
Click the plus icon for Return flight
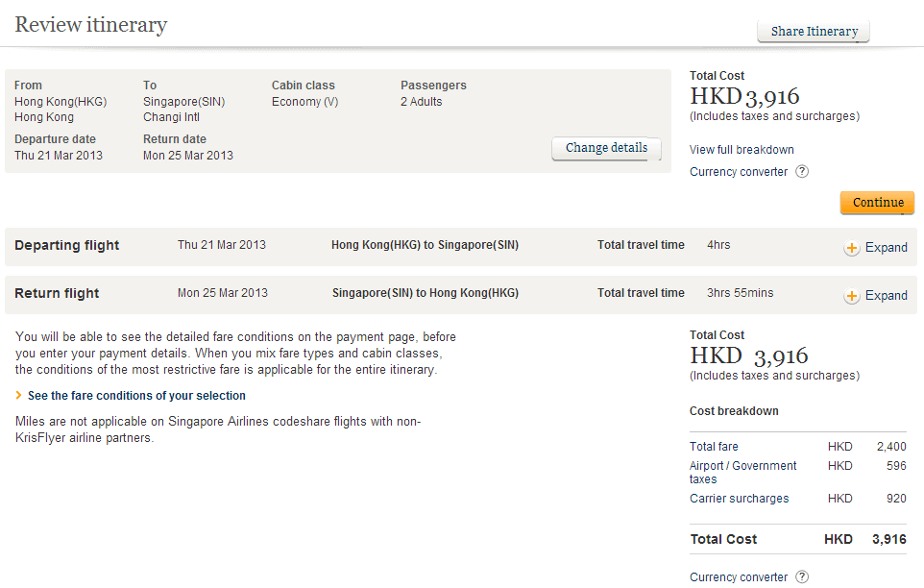click(852, 296)
